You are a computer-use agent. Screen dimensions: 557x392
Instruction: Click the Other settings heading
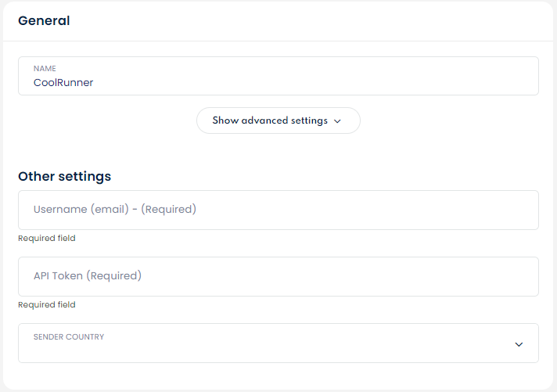(x=64, y=177)
